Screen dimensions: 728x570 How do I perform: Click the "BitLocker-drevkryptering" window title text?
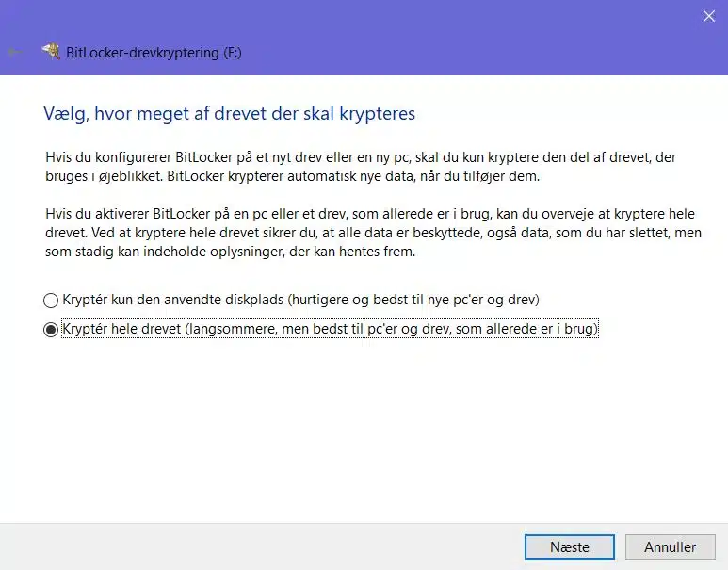tap(141, 53)
